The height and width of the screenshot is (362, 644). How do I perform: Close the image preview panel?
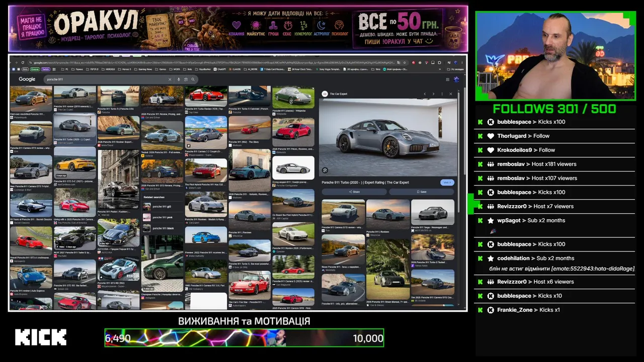point(451,94)
